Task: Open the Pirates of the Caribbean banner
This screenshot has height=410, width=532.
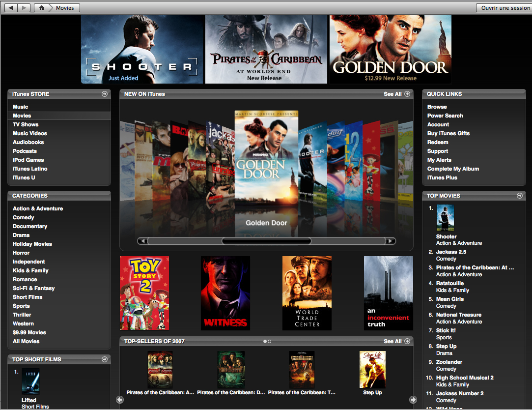Action: pos(266,49)
